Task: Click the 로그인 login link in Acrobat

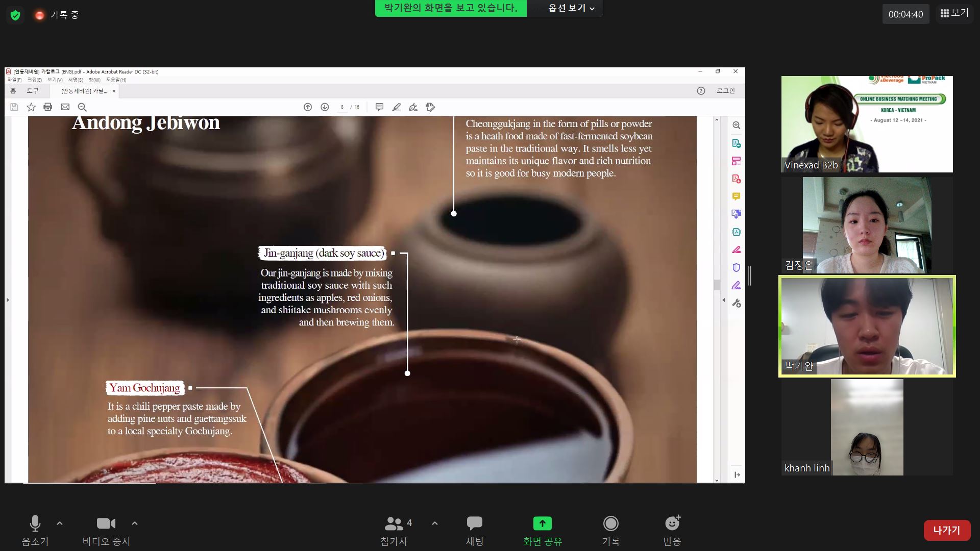Action: tap(725, 91)
